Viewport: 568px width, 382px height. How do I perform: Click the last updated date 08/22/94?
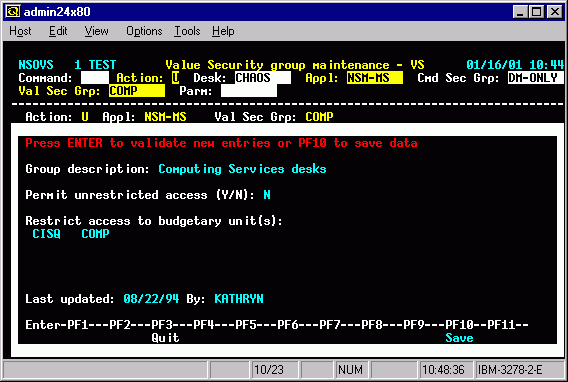(x=151, y=299)
